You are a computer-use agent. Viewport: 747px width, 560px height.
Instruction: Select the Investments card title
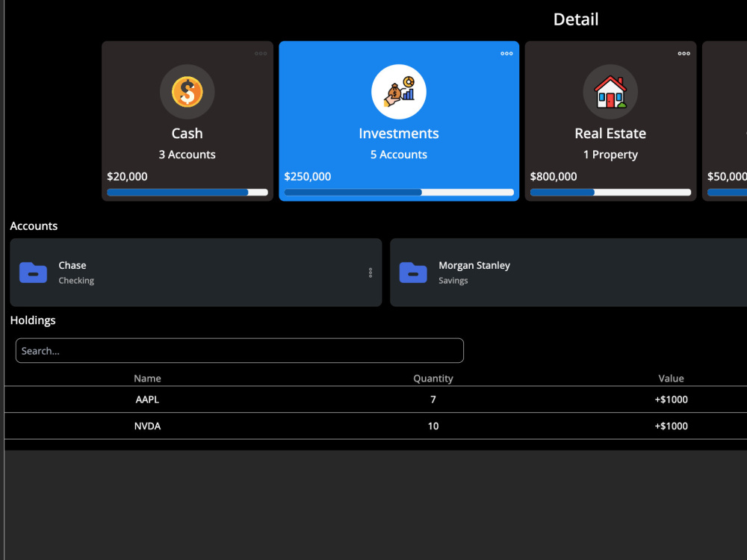[x=399, y=134]
